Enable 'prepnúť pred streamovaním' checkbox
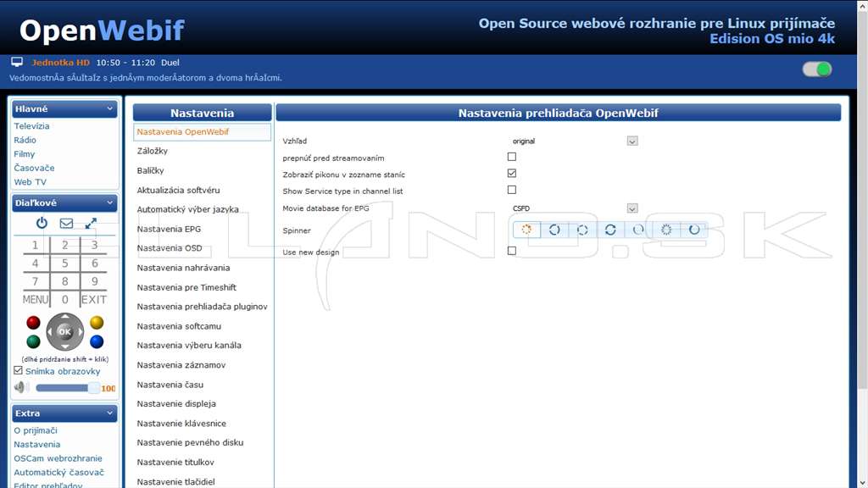Image resolution: width=868 pixels, height=488 pixels. coord(511,157)
